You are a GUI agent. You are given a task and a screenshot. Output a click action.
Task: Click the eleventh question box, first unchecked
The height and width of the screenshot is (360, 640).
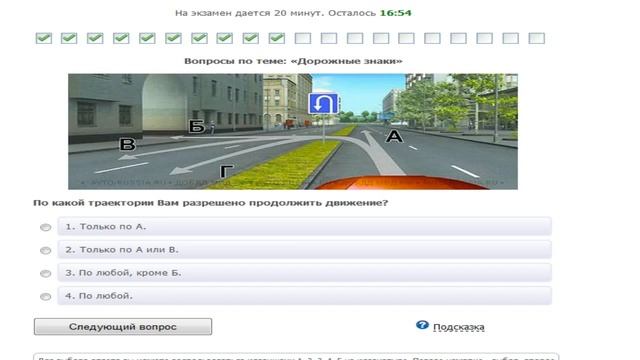click(303, 38)
